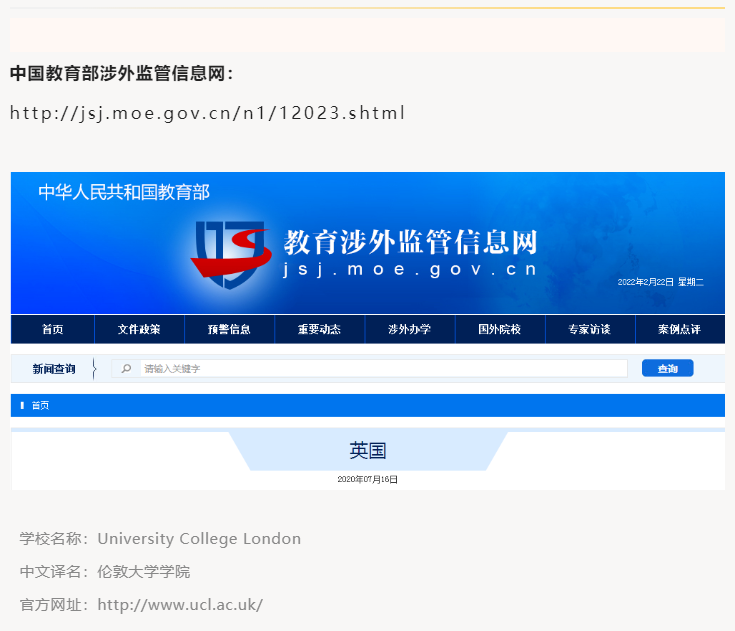Click the 查询 search button
This screenshot has width=735, height=631.
pos(668,368)
